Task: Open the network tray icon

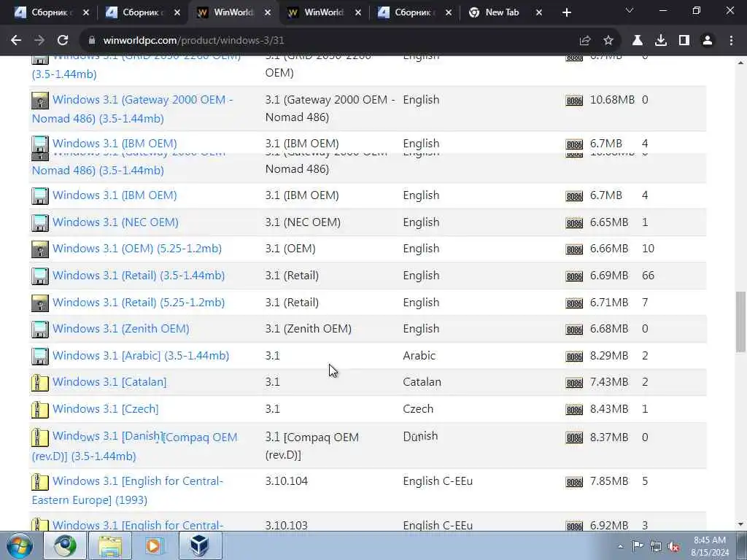Action: point(656,547)
